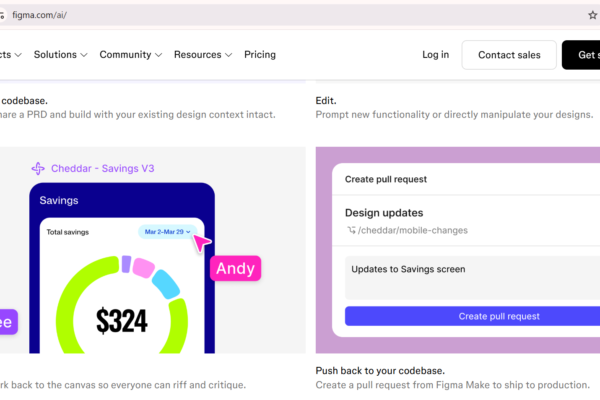The height and width of the screenshot is (400, 600).
Task: Click the chevron next to Solutions
Action: pos(84,55)
